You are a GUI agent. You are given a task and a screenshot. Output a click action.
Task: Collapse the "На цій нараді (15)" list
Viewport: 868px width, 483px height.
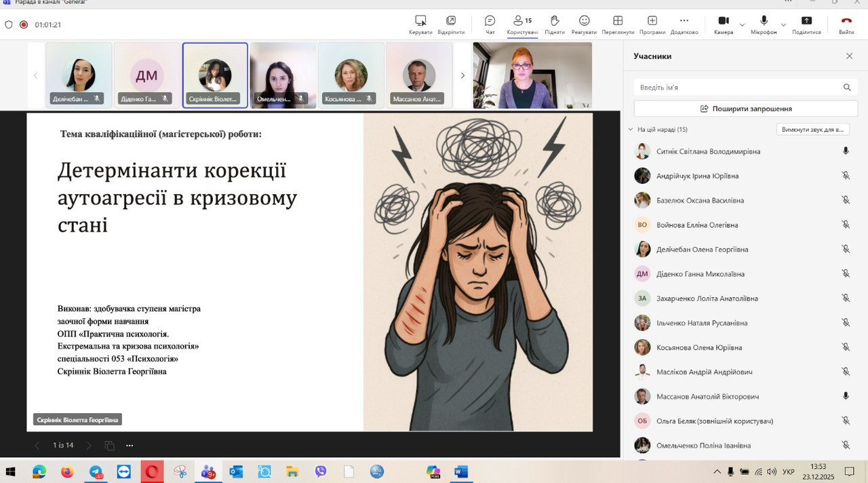click(630, 130)
